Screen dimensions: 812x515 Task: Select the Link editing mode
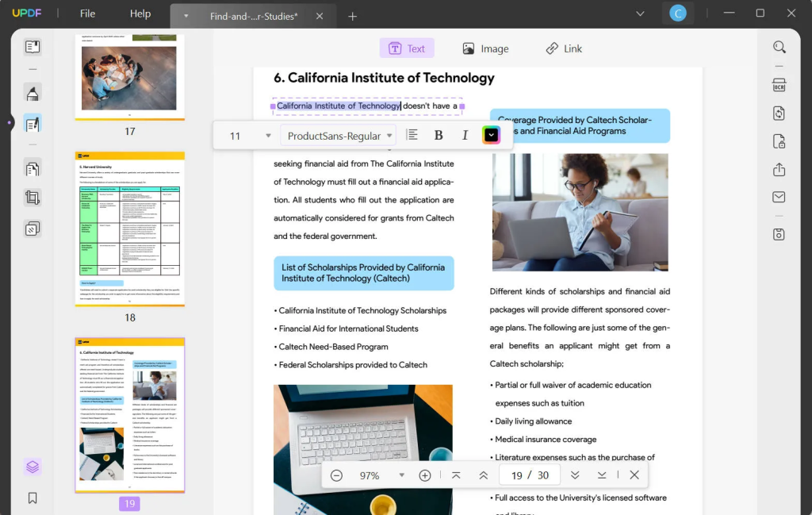click(x=564, y=48)
